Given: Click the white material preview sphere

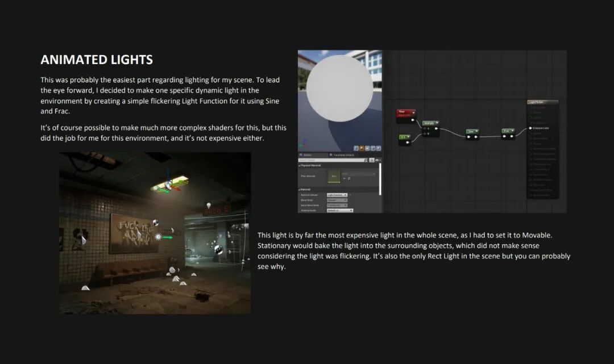Looking at the screenshot, I should click(339, 89).
